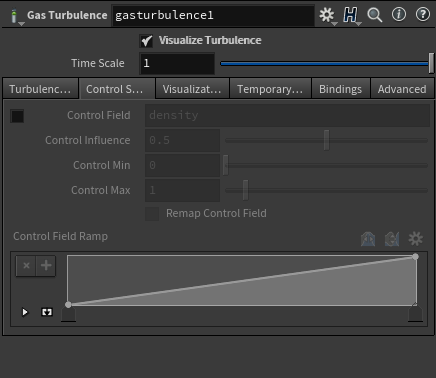Click the node name field gasturbulence1
Viewport: 436px width, 378px height.
click(x=213, y=15)
